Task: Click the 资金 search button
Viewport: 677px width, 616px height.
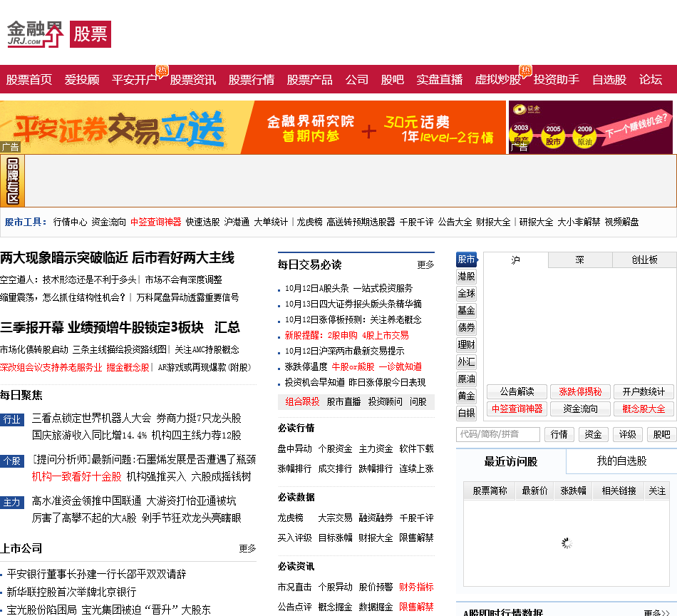Action: pyautogui.click(x=593, y=434)
